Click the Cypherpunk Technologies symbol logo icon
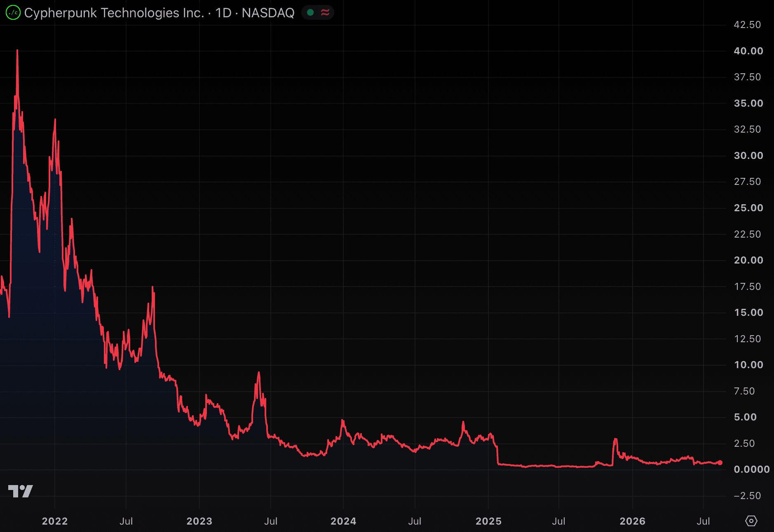Viewport: 774px width, 532px height. [x=13, y=13]
